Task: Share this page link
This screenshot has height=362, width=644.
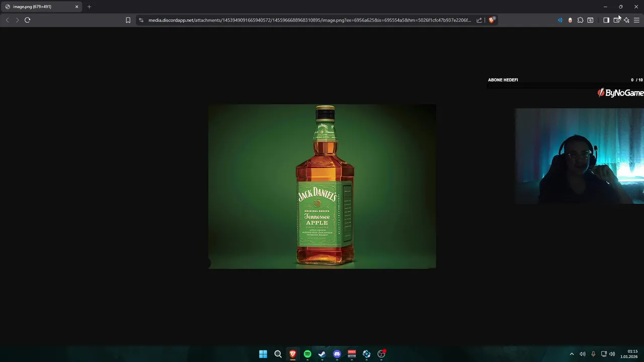Action: point(479,20)
